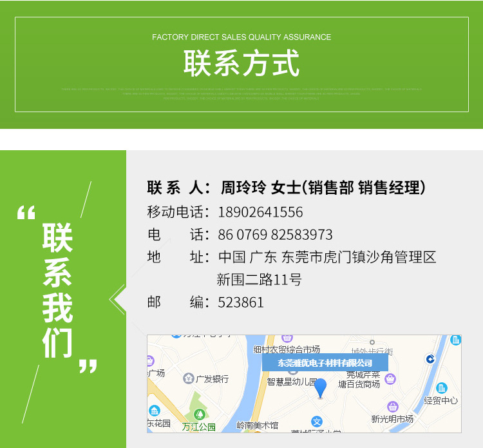Click the 联系方式 heading

[x=241, y=64]
